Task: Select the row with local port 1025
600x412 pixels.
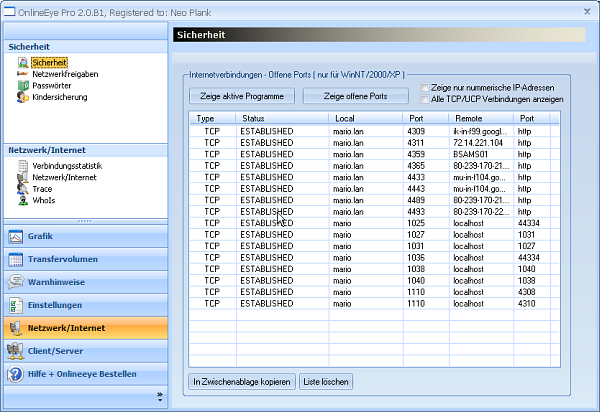Action: click(x=374, y=223)
